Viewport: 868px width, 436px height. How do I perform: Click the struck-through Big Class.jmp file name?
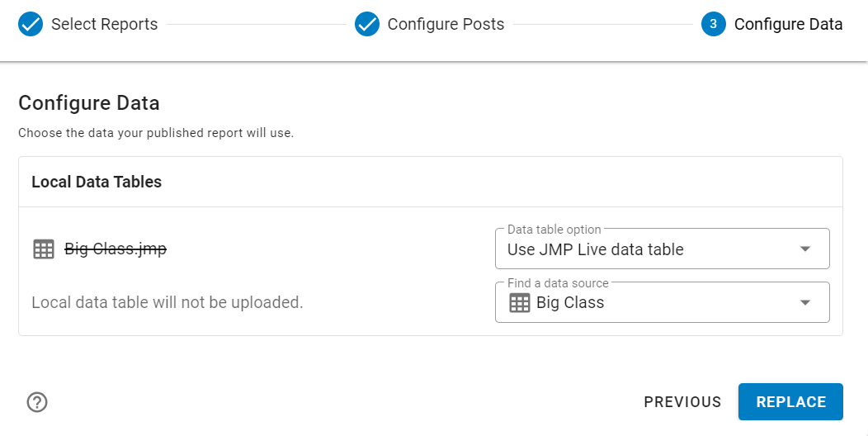(x=116, y=249)
